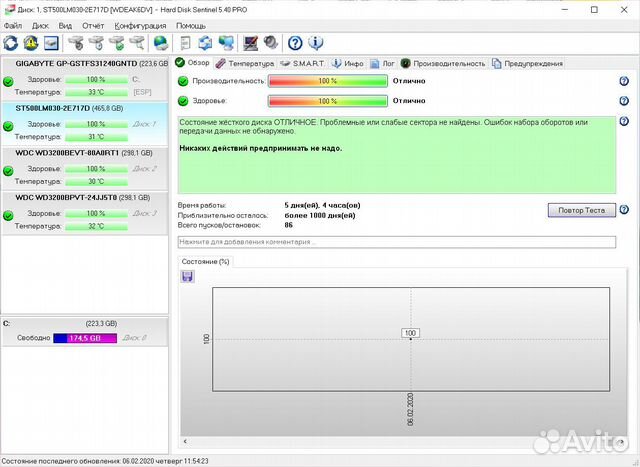Select the GIGABYTE GP-GSTFS31240GNTD disk
This screenshot has height=467, width=640.
[86, 62]
